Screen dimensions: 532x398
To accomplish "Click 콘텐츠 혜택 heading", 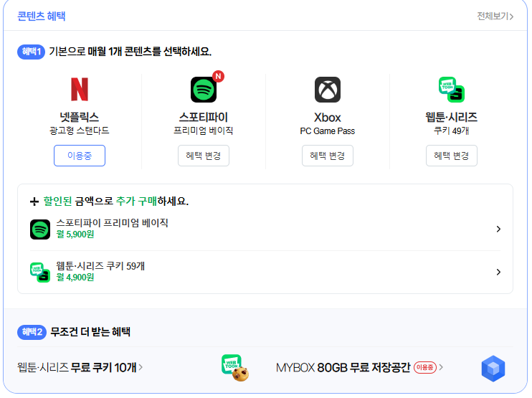I will click(42, 16).
